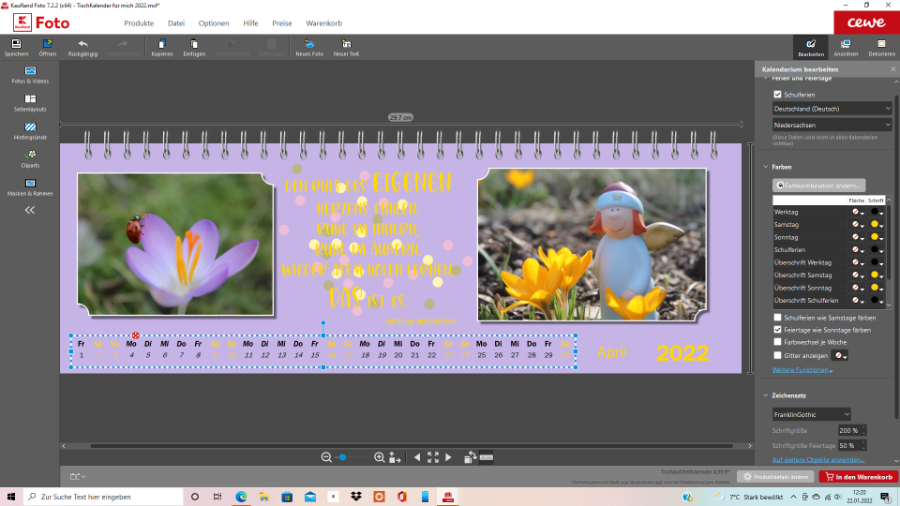Open the Produkte menu
900x506 pixels.
tap(139, 22)
